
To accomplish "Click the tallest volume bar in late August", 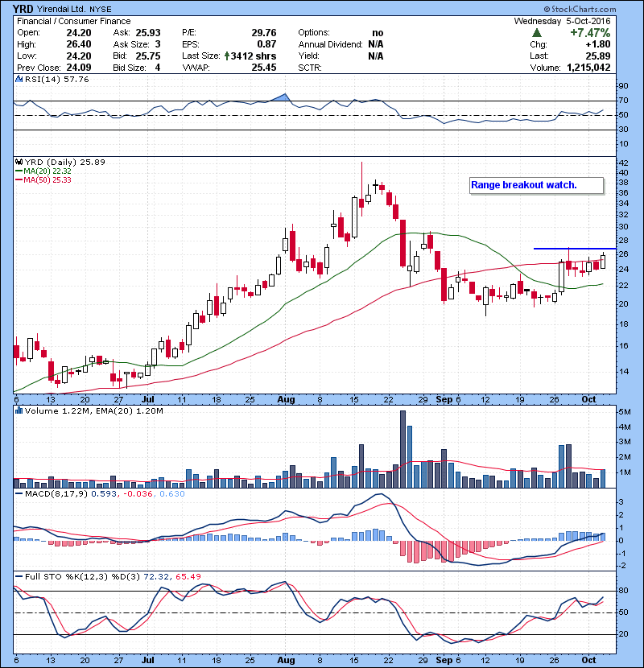I will (x=402, y=449).
